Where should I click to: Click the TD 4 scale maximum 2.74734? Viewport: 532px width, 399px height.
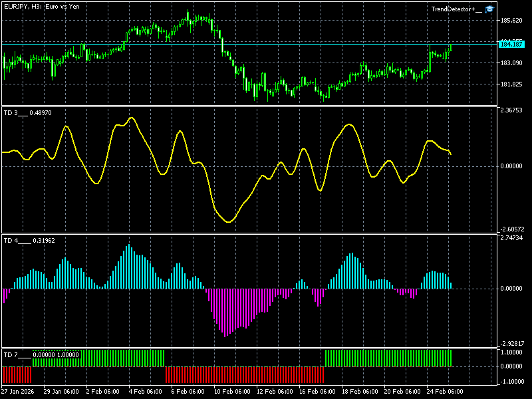(511, 238)
